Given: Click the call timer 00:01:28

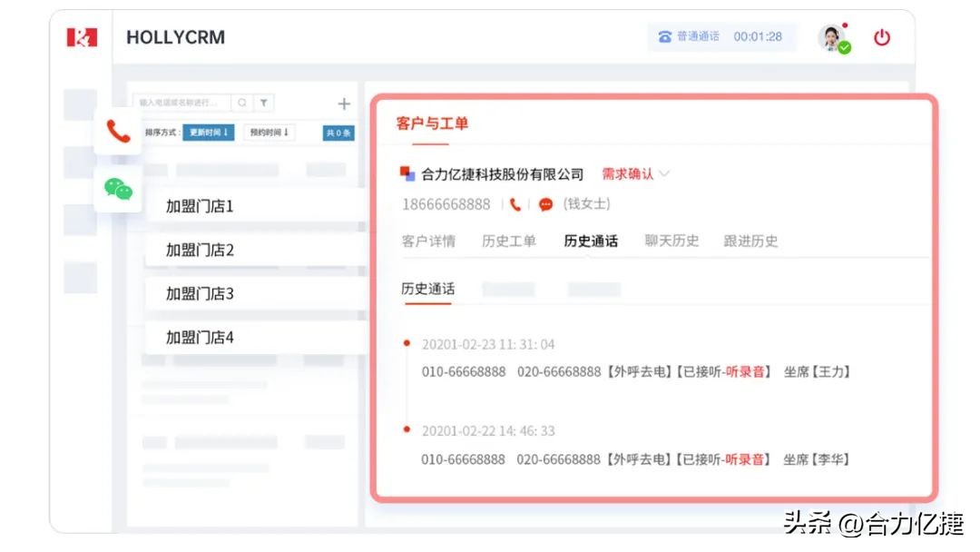Looking at the screenshot, I should pos(758,37).
